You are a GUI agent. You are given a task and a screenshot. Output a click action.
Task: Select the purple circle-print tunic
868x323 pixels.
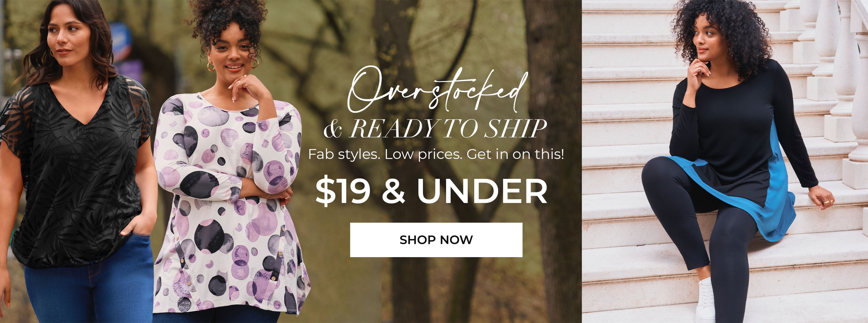coord(229,202)
